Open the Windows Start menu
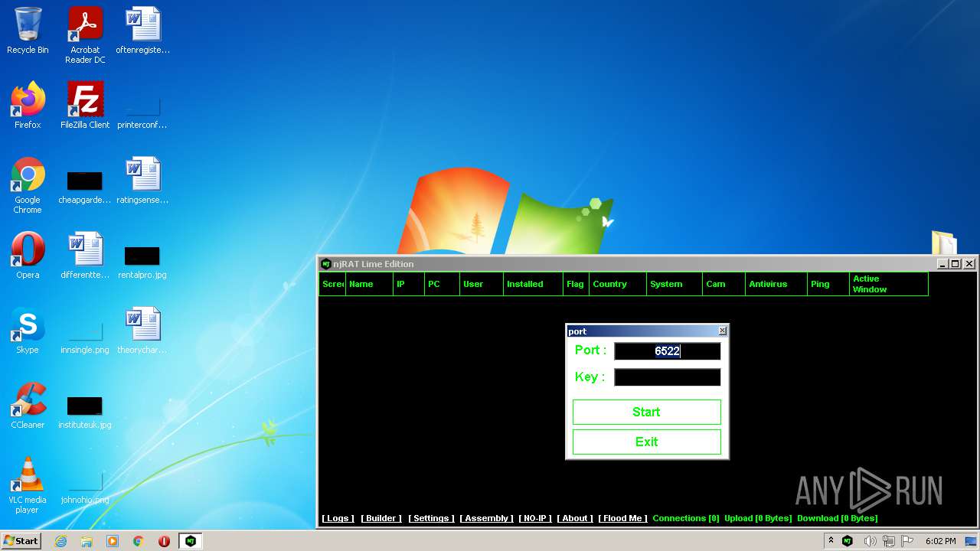The width and height of the screenshot is (980, 551). 21,541
